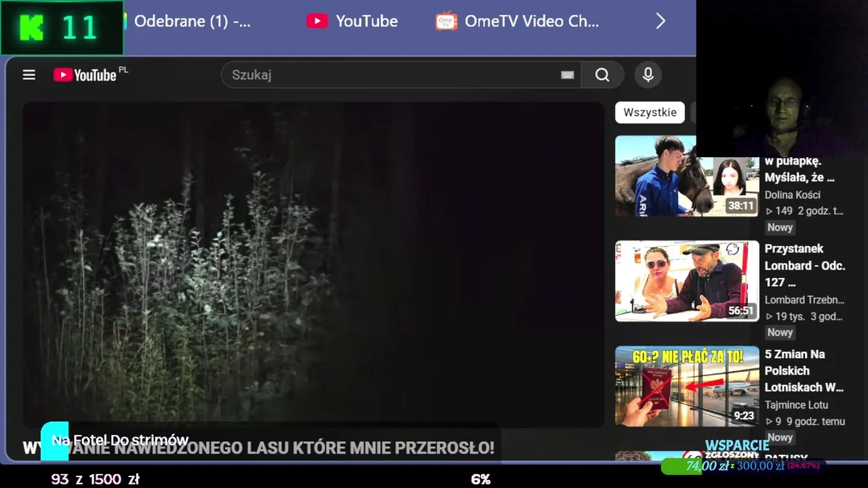Click Nowy badge under Tajmince Lotu video
This screenshot has width=868, height=488.
780,438
